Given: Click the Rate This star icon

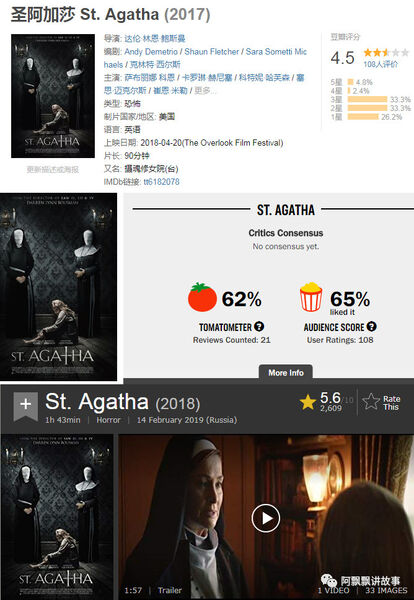Looking at the screenshot, I should click(x=371, y=402).
